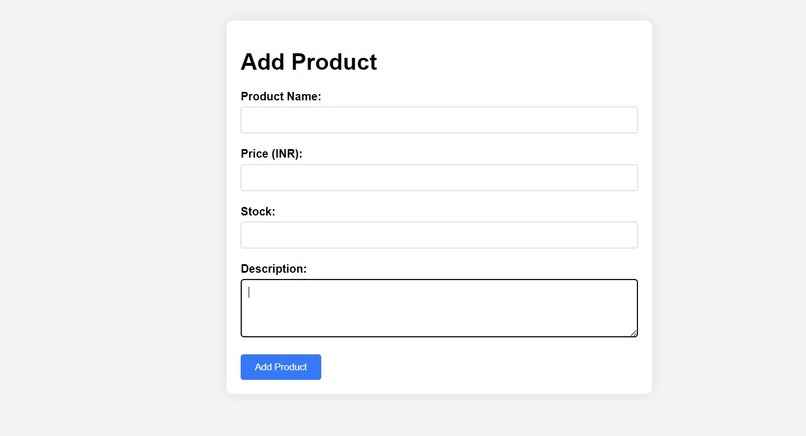The width and height of the screenshot is (806, 436).
Task: Click the "Add Product" page heading
Action: [308, 62]
